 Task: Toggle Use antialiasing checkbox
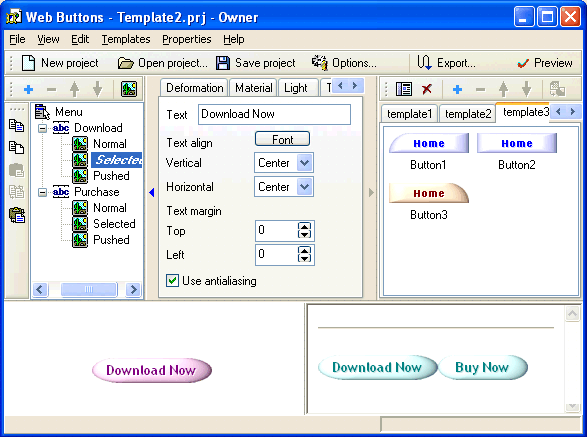click(x=172, y=280)
